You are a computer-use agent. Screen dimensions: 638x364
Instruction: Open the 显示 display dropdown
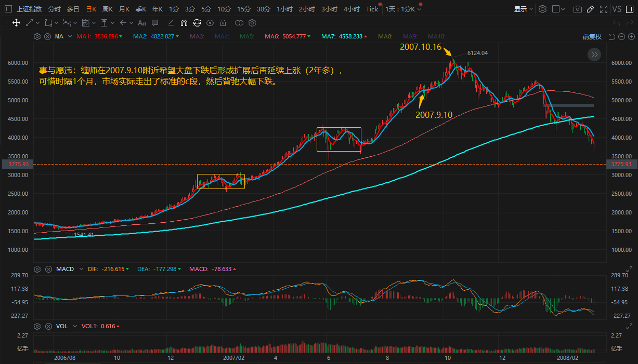pyautogui.click(x=523, y=9)
